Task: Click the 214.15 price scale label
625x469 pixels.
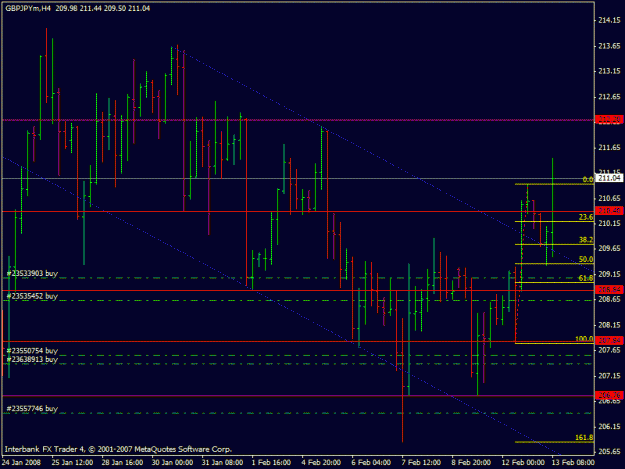Action: click(x=609, y=21)
